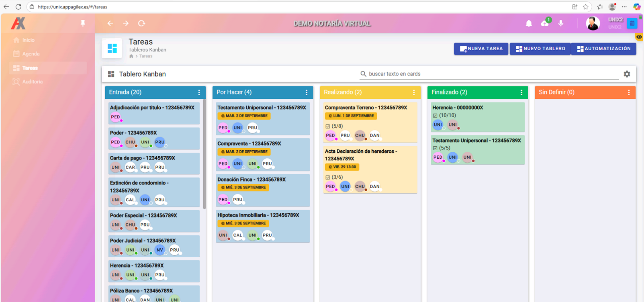Expand the Sin Definir column options menu

pyautogui.click(x=629, y=93)
